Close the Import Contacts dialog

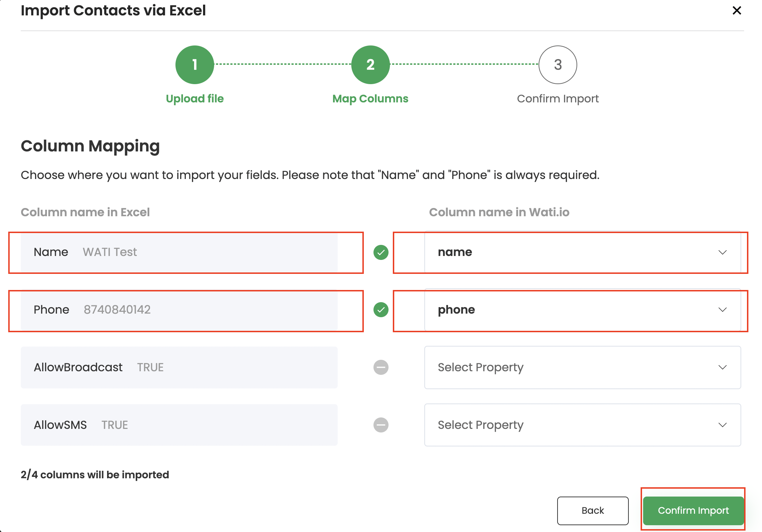coord(737,10)
